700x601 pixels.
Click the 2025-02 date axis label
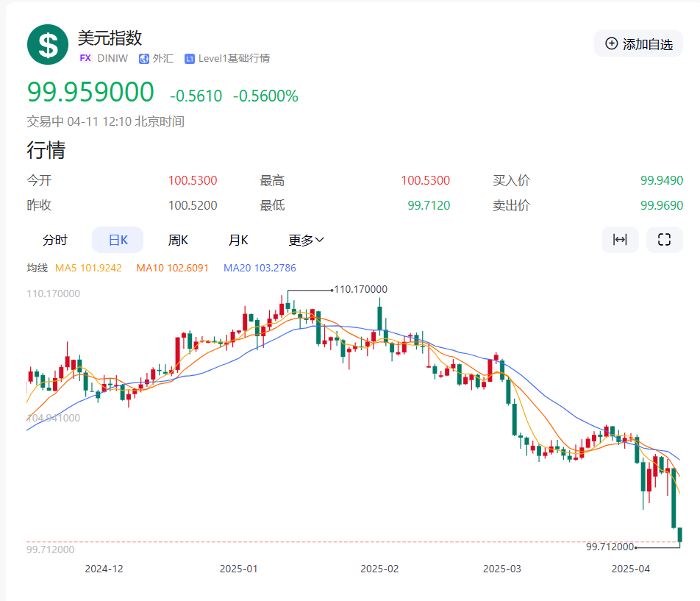pos(379,569)
